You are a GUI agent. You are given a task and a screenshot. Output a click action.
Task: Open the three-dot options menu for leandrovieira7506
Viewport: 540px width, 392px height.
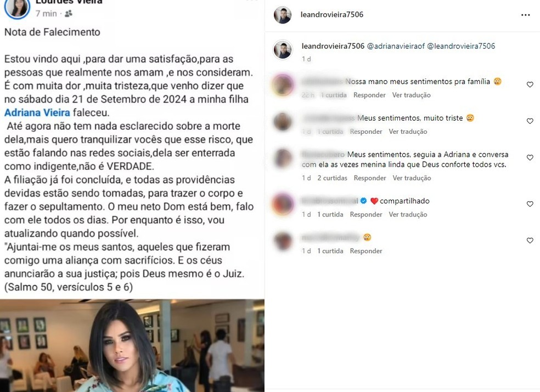tap(525, 15)
